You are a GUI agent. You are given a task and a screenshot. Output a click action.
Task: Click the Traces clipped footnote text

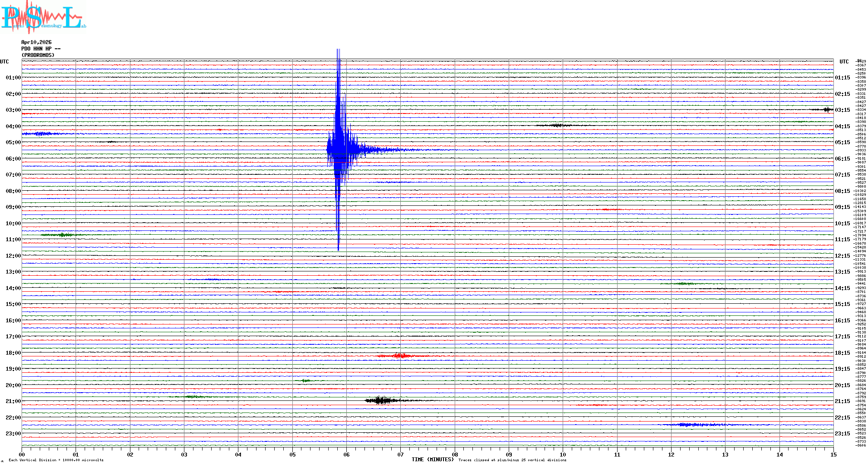tap(512, 460)
